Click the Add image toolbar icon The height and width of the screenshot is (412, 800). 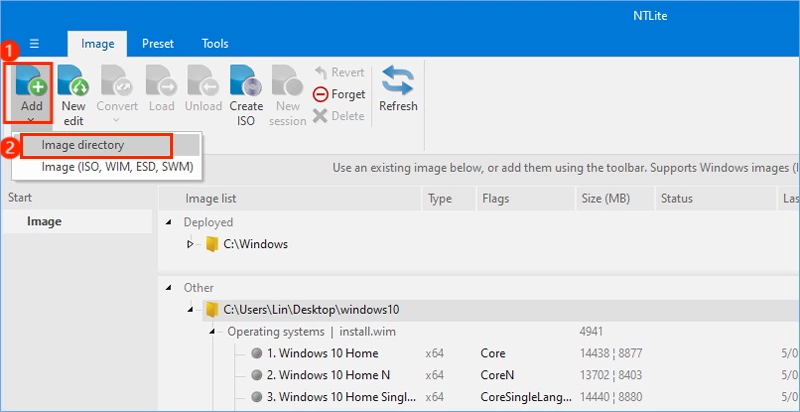point(31,81)
